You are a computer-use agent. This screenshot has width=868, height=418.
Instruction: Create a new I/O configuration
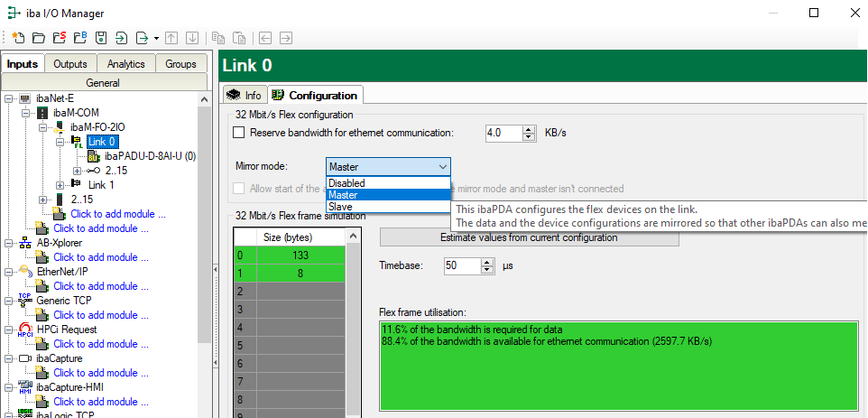[18, 38]
